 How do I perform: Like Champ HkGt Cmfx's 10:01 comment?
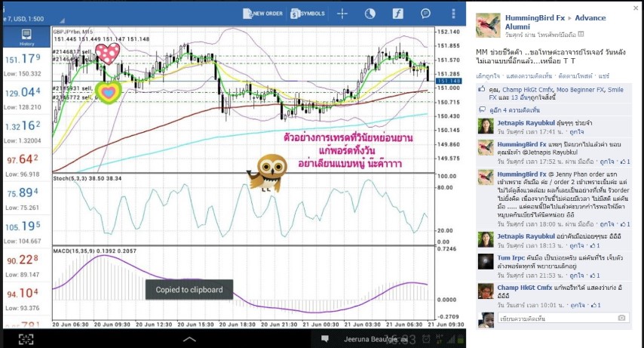578,305
